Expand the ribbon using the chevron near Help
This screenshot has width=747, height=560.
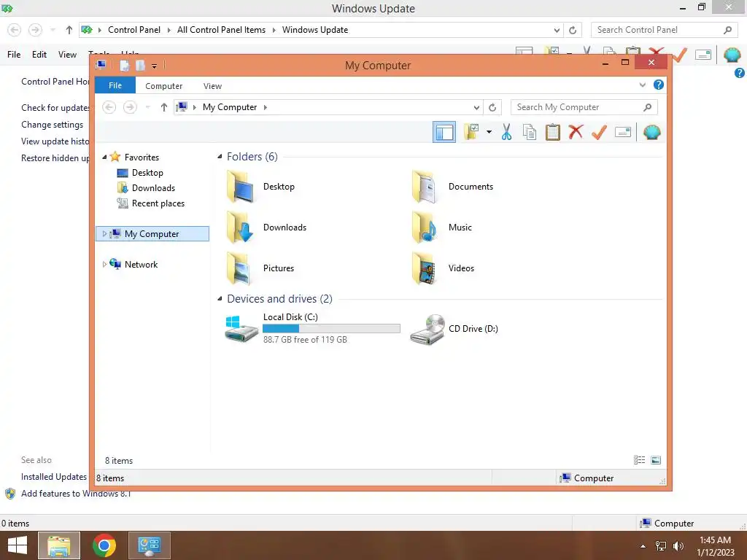point(642,85)
